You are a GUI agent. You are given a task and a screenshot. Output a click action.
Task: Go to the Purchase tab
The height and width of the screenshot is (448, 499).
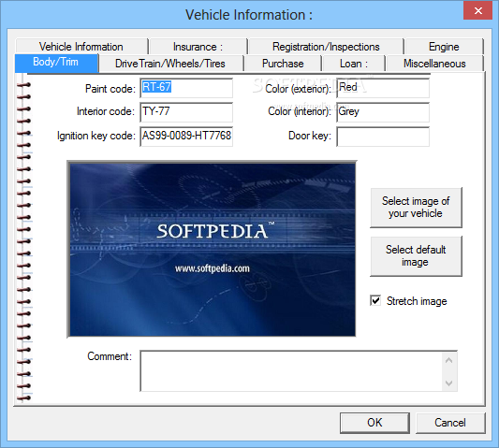(283, 64)
